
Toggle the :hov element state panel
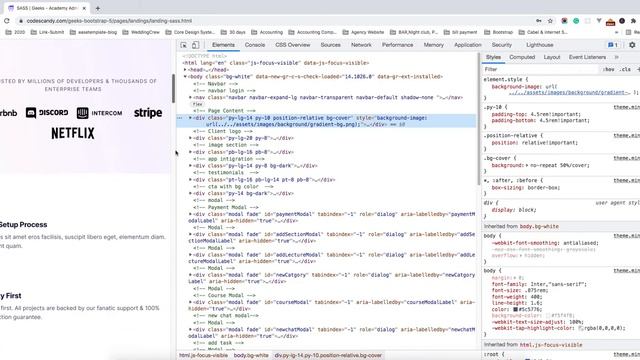[x=608, y=69]
